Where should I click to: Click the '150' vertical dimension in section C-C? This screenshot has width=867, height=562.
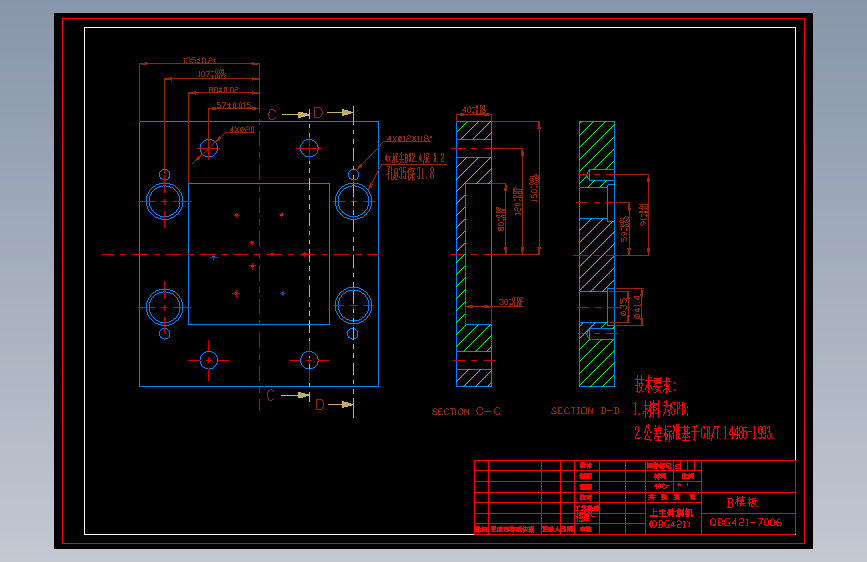click(534, 188)
